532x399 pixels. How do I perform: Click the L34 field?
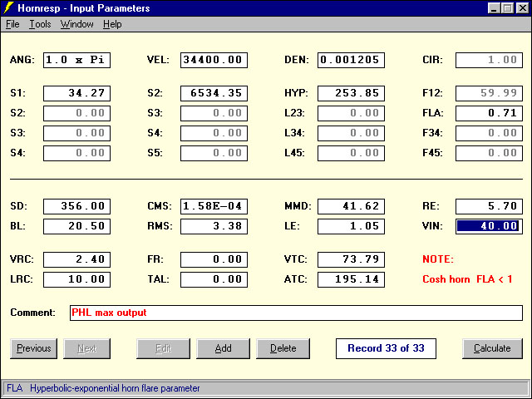pyautogui.click(x=351, y=133)
